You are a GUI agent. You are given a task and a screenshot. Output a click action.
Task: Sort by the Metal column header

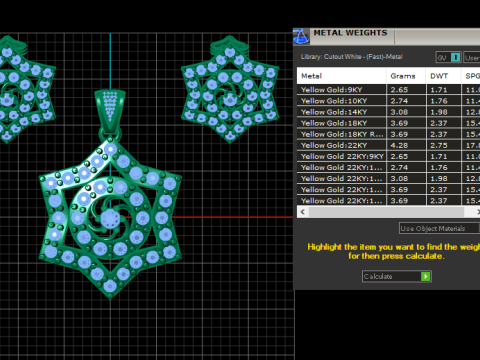341,76
